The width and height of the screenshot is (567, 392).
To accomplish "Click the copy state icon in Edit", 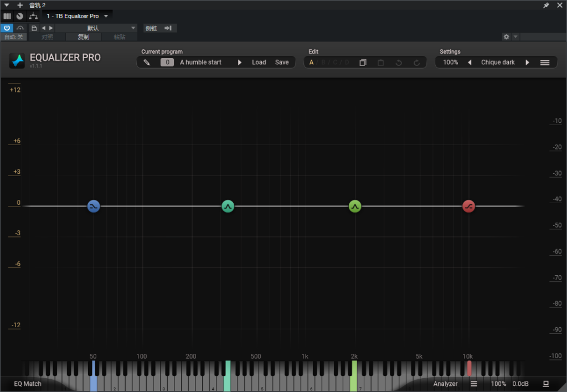I will (x=363, y=63).
